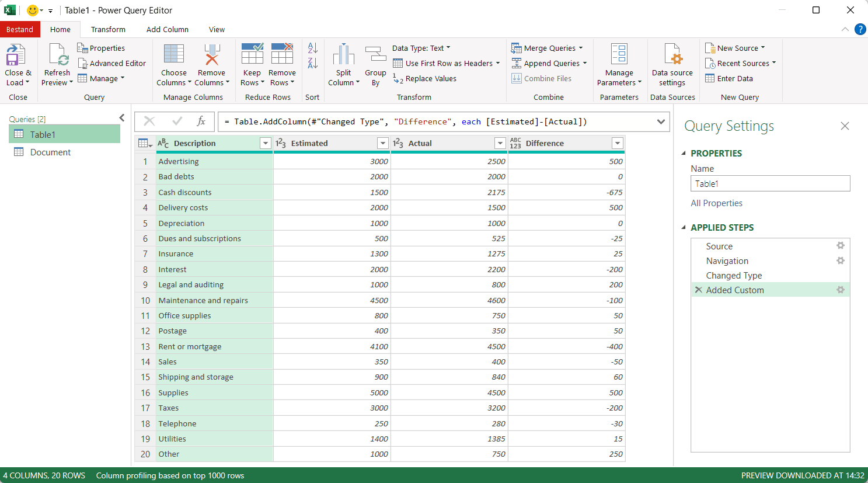This screenshot has height=483, width=868.
Task: Open the Add Column ribbon tab
Action: [168, 29]
